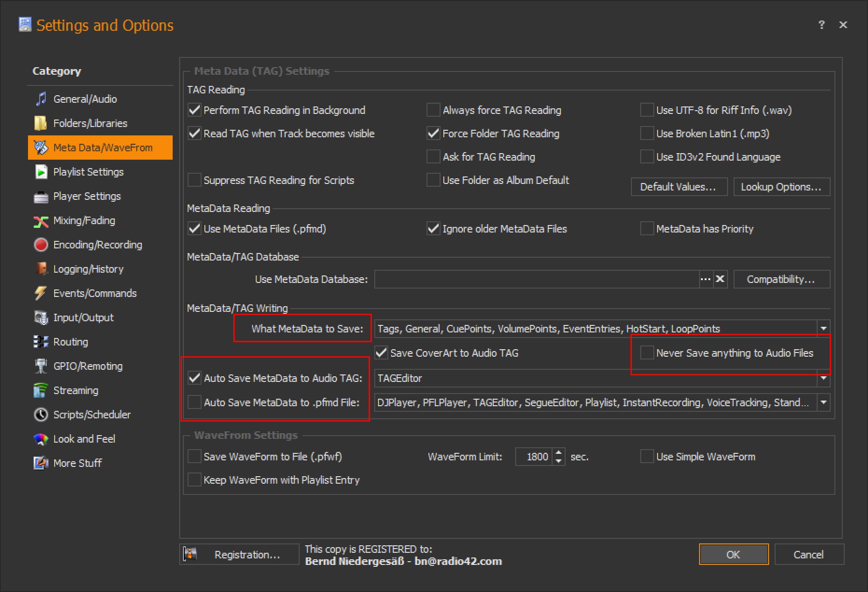Click the Streaming signal icon

coord(41,390)
